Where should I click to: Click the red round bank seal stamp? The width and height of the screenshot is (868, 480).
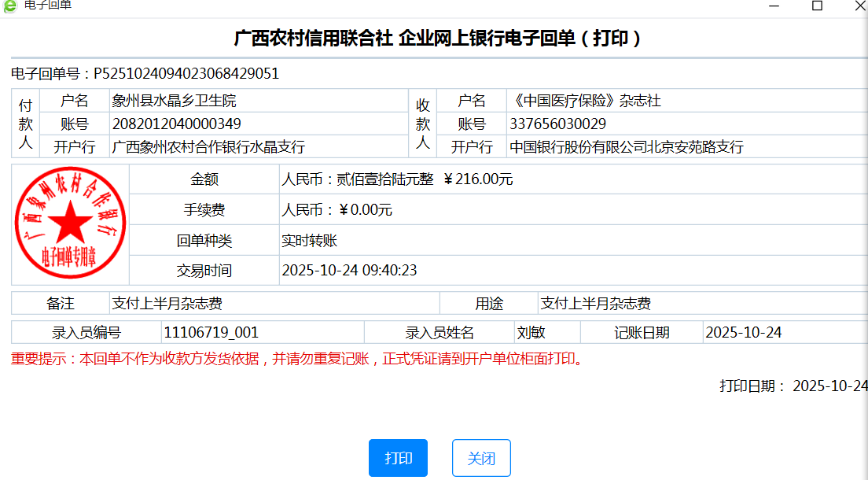click(71, 221)
